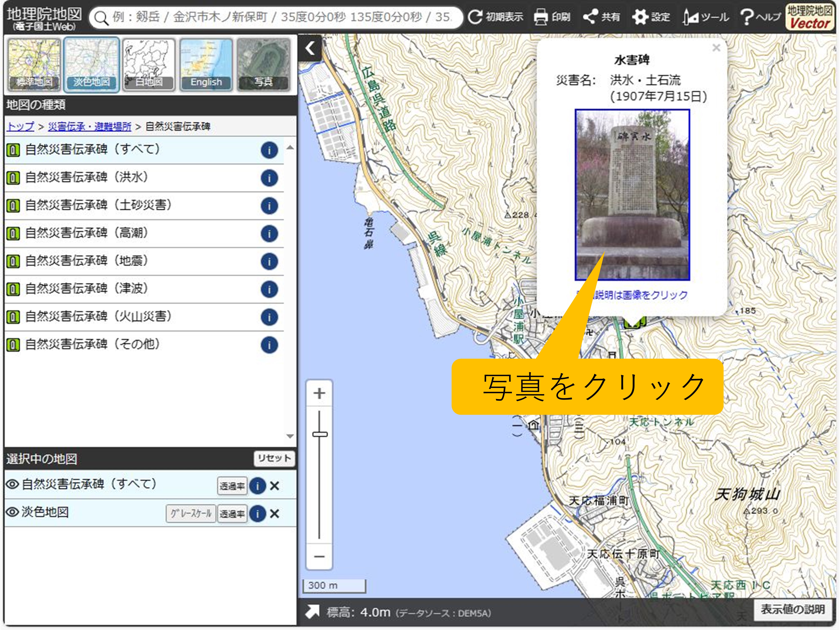Click the 水害碑 monument photo
Image resolution: width=840 pixels, height=630 pixels.
pos(632,195)
